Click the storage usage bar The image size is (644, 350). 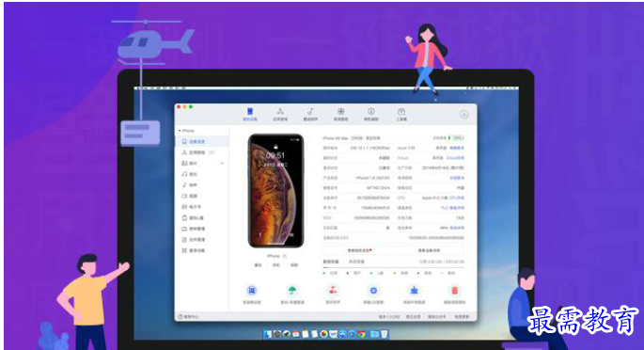pos(394,267)
